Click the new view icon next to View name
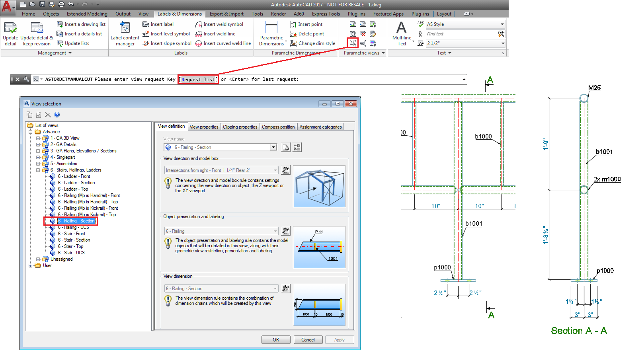This screenshot has width=644, height=353. click(286, 147)
